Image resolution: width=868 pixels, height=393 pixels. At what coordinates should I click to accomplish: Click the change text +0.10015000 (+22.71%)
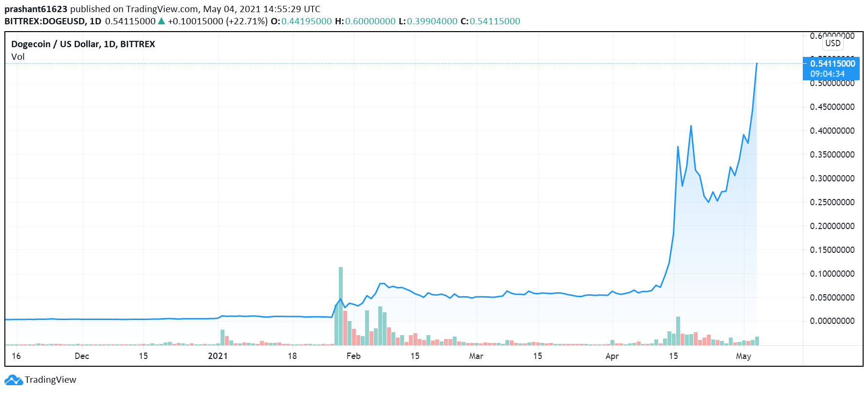(218, 21)
